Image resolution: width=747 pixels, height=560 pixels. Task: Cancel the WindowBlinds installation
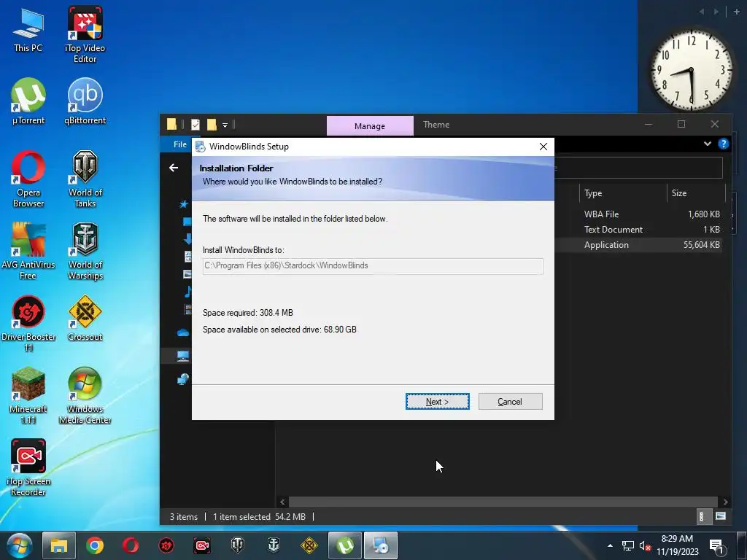point(510,402)
